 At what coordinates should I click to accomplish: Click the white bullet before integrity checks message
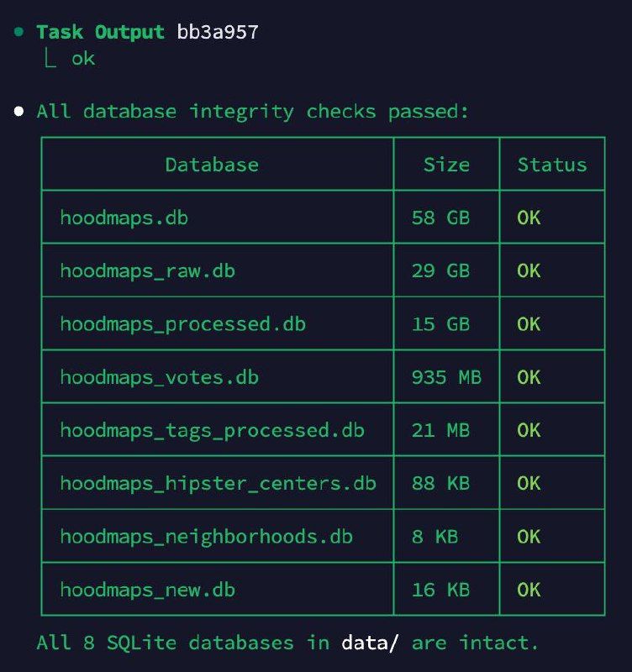point(18,112)
